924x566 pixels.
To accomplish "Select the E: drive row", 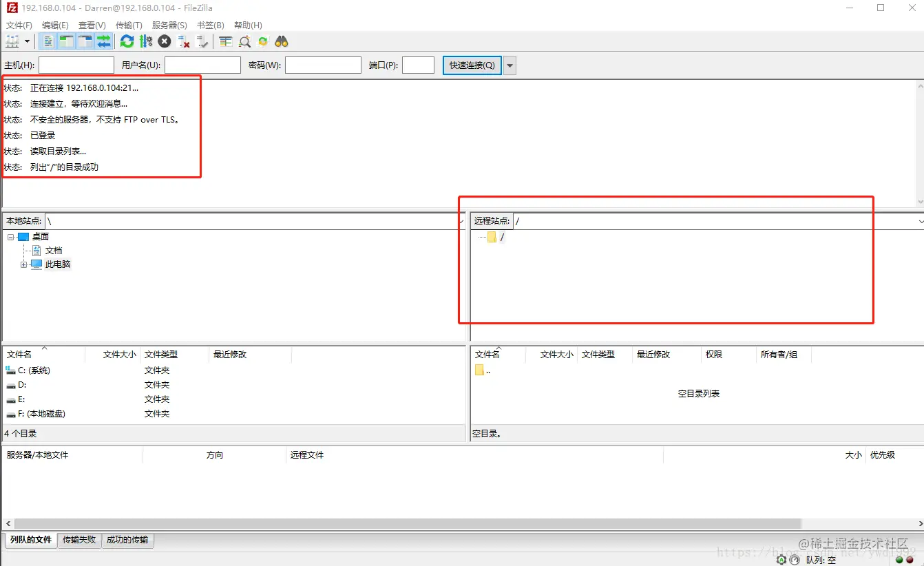I will pos(233,399).
